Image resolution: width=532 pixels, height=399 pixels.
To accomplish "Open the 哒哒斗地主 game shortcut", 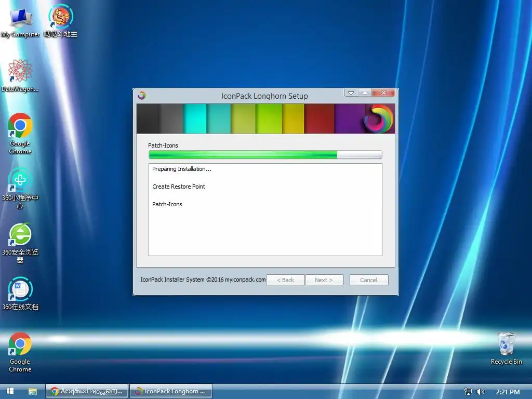I will 61,21.
